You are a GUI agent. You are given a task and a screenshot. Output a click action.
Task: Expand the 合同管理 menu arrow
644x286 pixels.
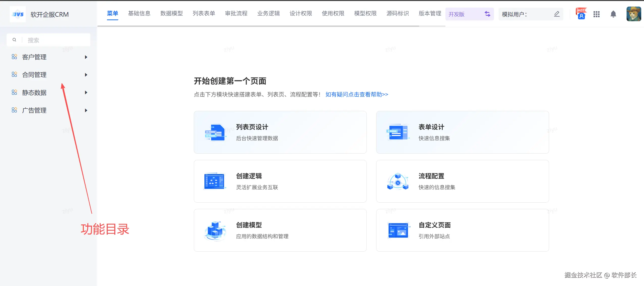point(86,75)
